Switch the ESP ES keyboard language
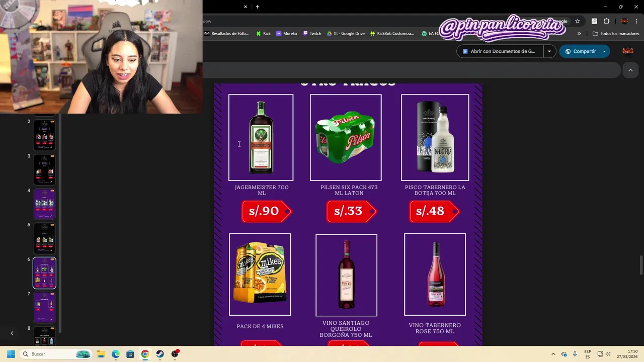The width and height of the screenshot is (644, 362). [x=588, y=354]
